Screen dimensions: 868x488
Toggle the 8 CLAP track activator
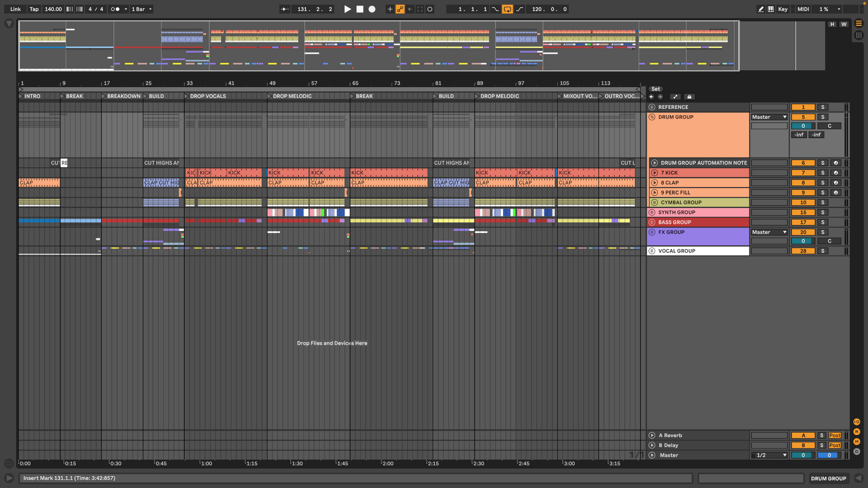(x=803, y=183)
